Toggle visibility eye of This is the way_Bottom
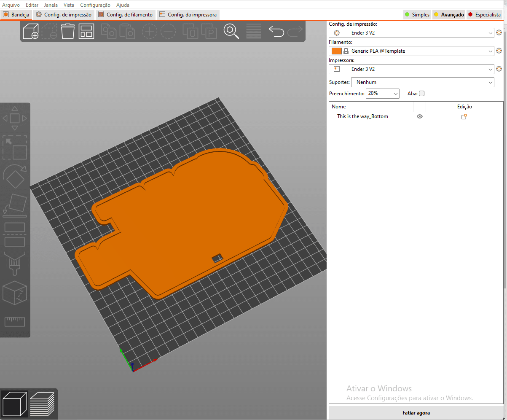The image size is (507, 420). point(419,117)
